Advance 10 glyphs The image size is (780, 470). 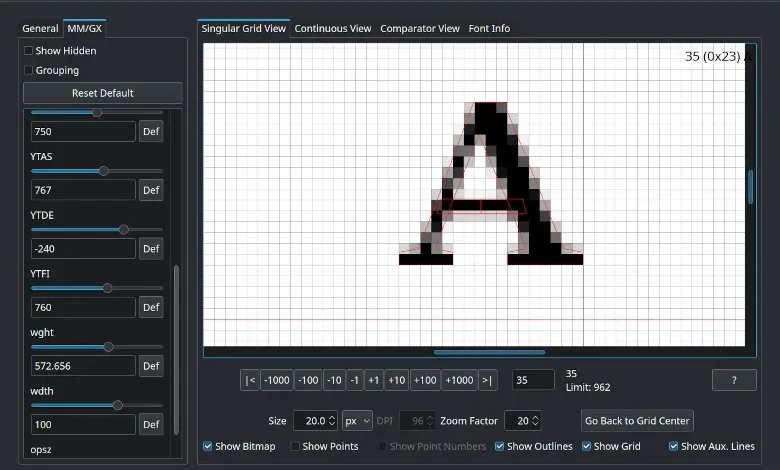click(x=396, y=380)
